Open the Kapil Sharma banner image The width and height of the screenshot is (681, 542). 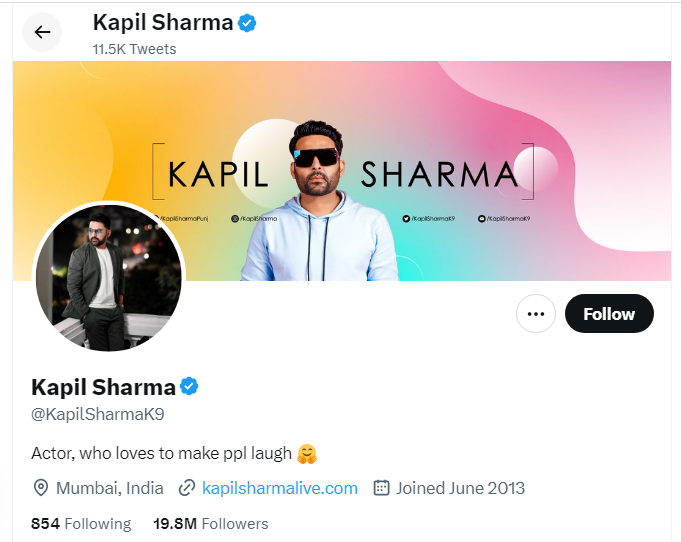342,171
